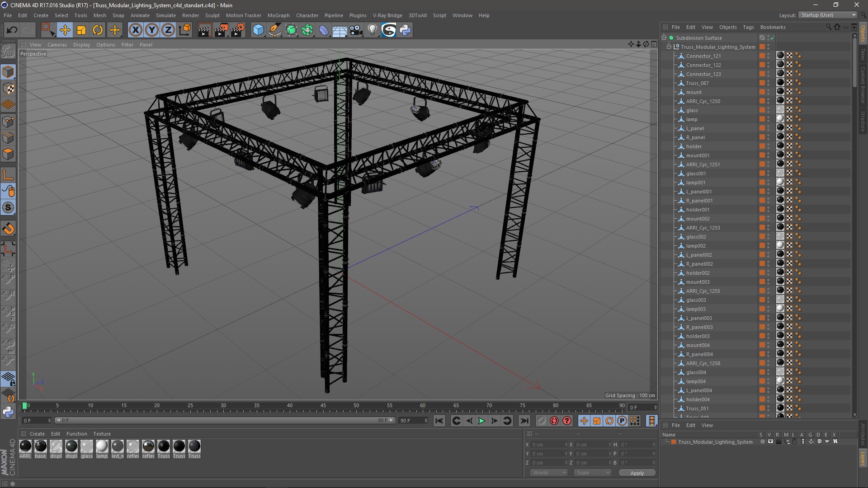Open the Layers side tab

coord(863,459)
